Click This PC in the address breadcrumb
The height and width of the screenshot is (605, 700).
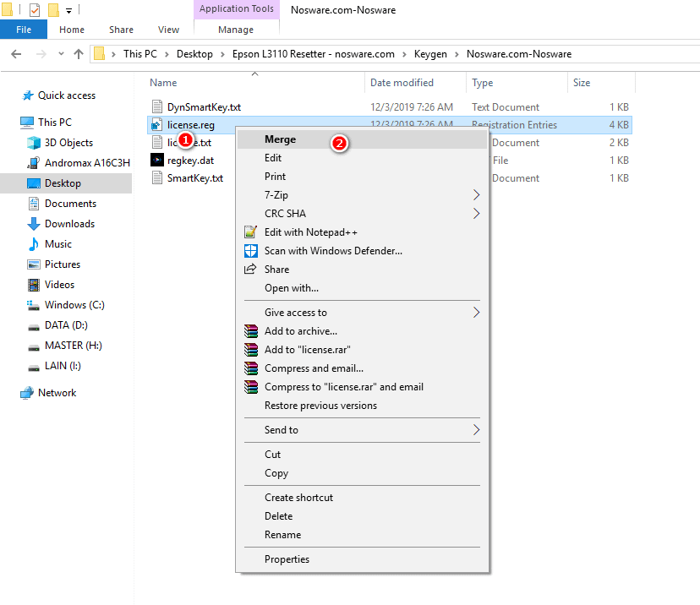(x=140, y=54)
